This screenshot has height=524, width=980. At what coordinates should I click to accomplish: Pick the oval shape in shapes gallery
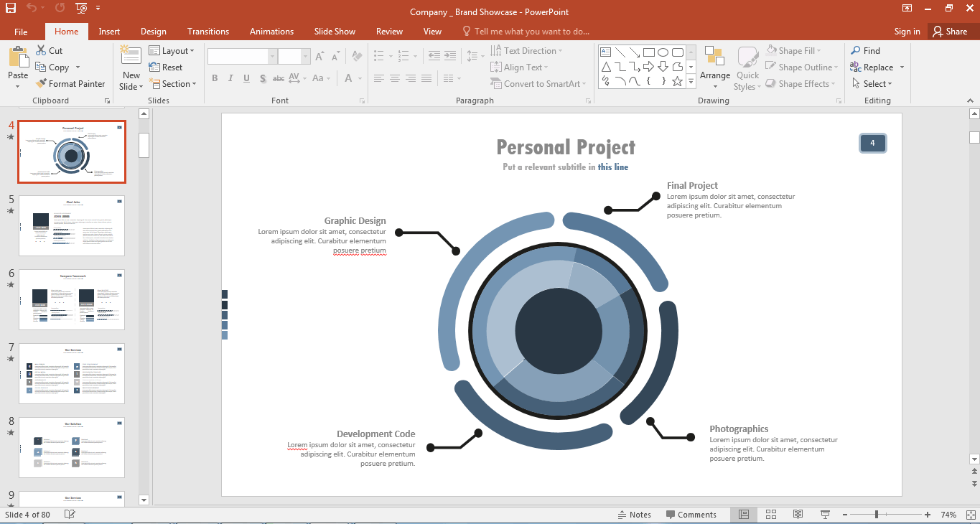(x=663, y=52)
